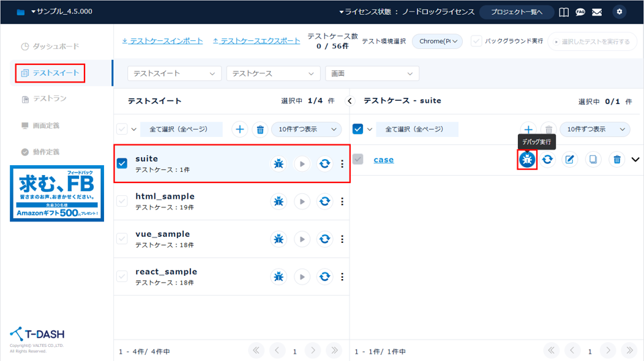Screen dimensions: 644x361
Task: Run the html_sample suite with play icon
Action: [303, 201]
